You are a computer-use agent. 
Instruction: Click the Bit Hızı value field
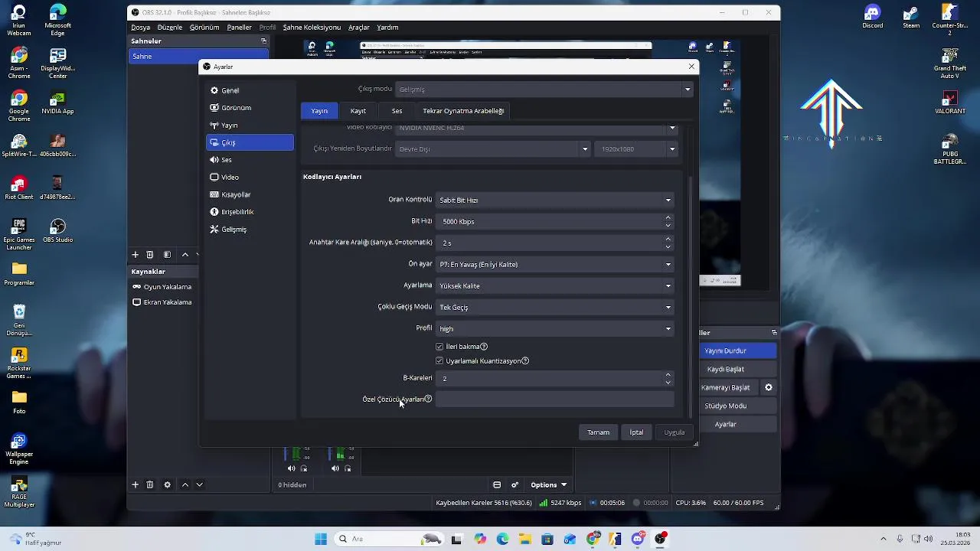(549, 222)
